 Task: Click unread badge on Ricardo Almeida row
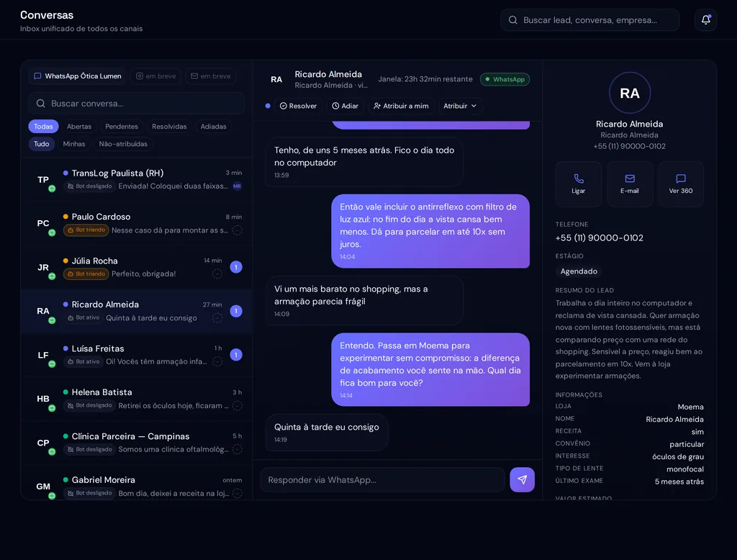(x=236, y=311)
